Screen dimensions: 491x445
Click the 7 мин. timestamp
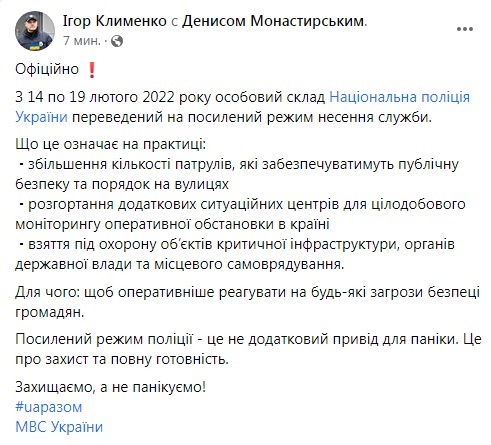(82, 41)
